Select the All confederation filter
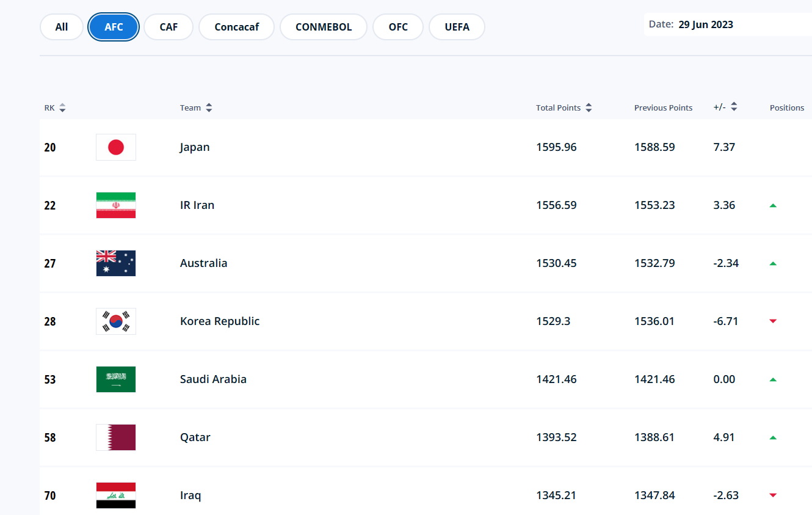 pos(62,27)
